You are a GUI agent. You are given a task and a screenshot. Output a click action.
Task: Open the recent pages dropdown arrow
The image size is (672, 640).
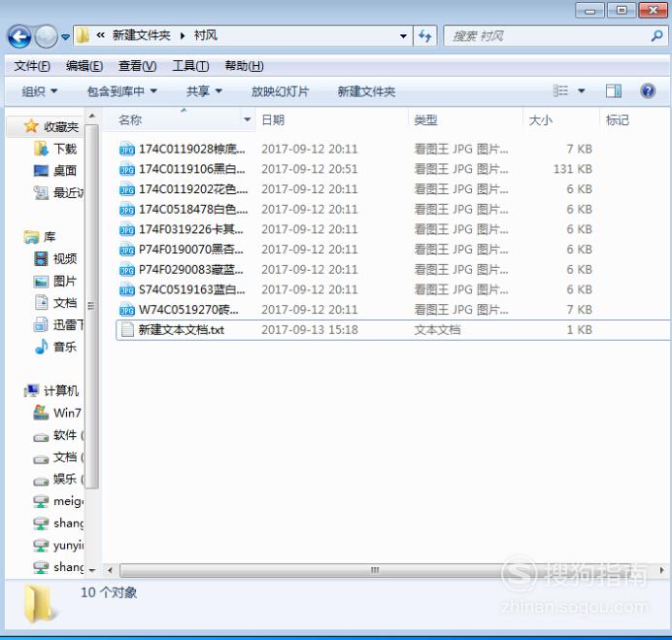tap(65, 37)
